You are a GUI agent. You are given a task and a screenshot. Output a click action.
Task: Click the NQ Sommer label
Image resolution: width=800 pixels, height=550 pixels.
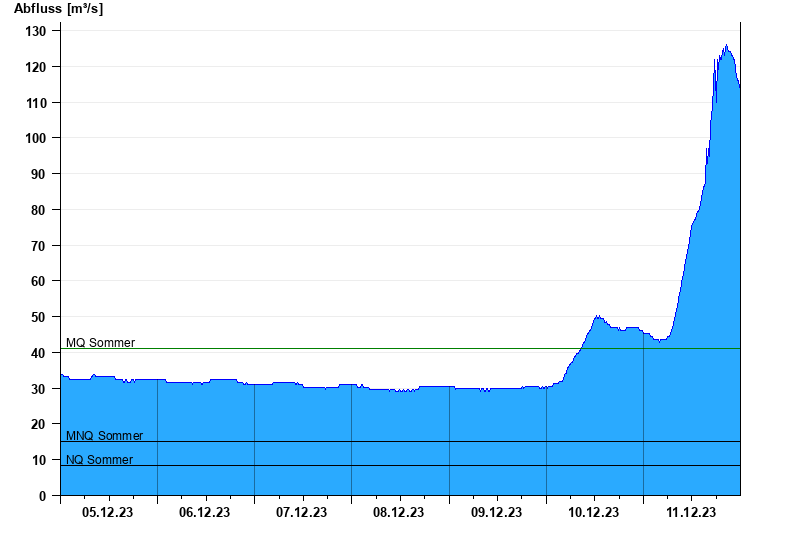tap(99, 460)
